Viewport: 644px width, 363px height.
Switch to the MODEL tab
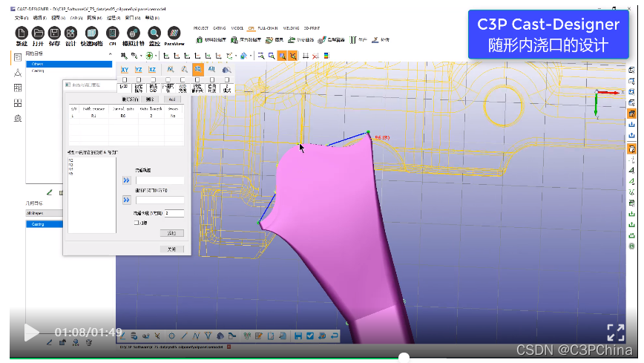237,28
